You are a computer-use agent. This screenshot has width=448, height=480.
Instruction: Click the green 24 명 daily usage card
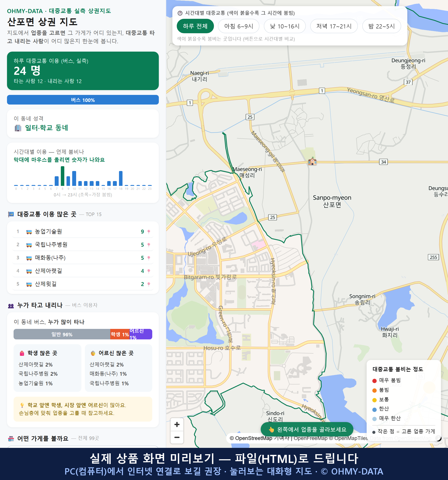tap(83, 71)
